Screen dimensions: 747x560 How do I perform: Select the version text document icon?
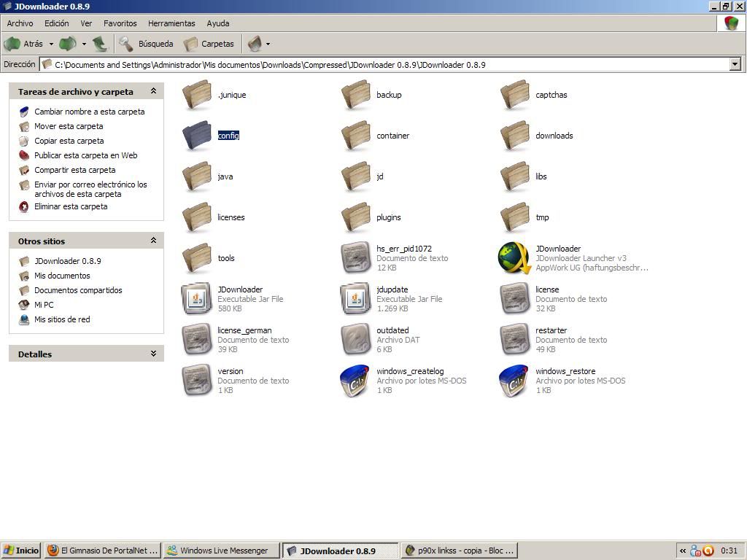(197, 381)
